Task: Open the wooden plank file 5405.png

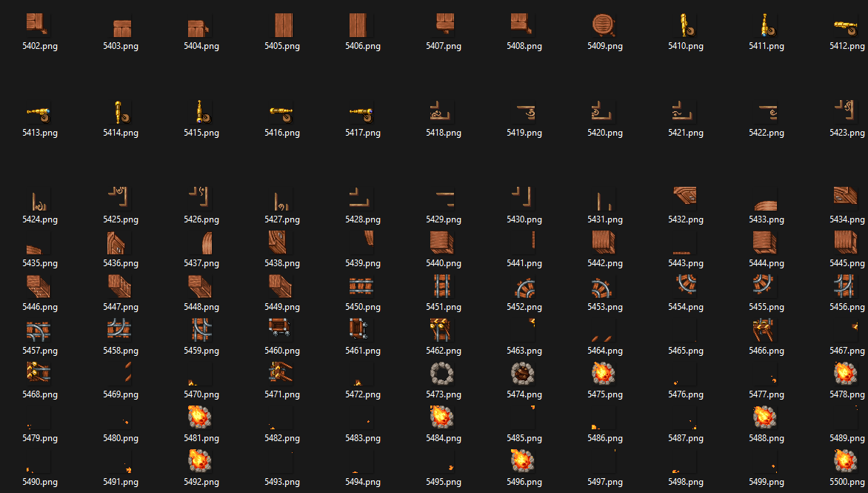Action: click(x=282, y=25)
